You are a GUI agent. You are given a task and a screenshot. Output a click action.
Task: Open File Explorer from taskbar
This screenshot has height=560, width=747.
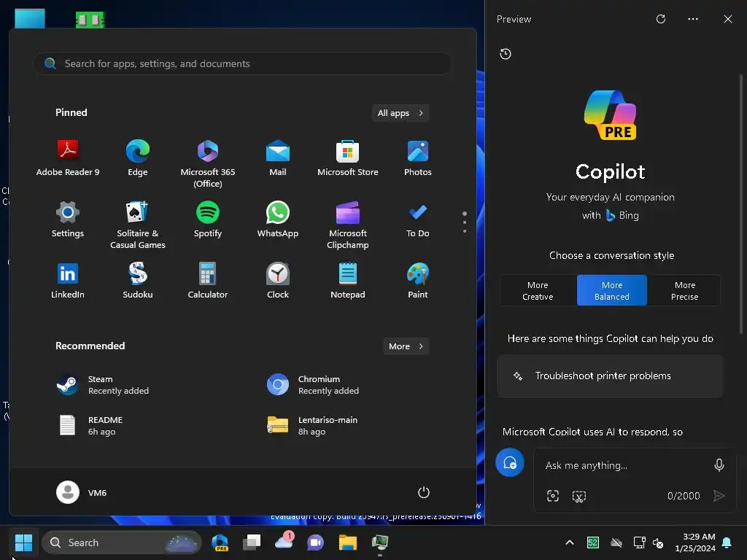[348, 542]
